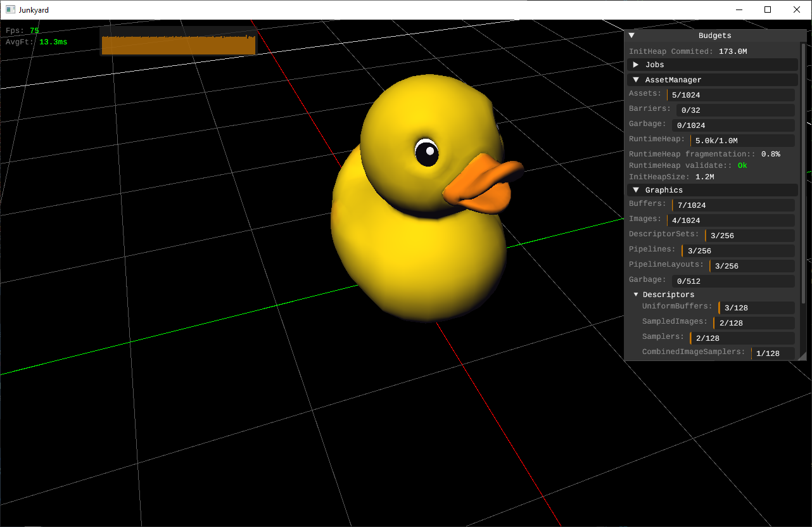Click the Budgets panel resize grip
This screenshot has height=527, width=812.
tap(802, 356)
